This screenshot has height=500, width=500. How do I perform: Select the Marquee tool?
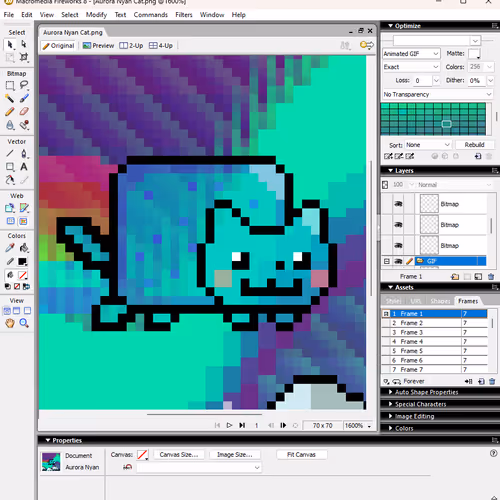point(10,86)
